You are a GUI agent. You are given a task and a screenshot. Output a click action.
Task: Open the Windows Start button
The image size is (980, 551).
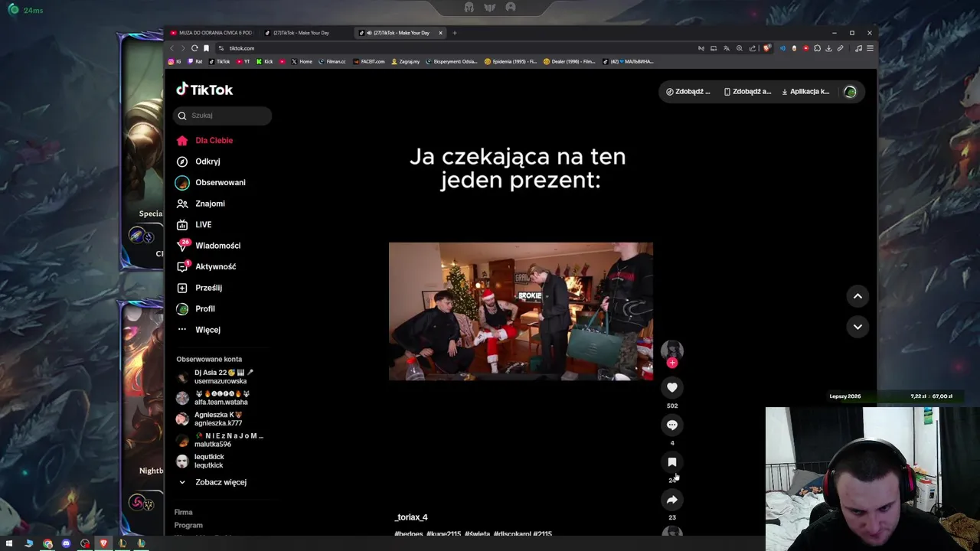click(x=9, y=543)
